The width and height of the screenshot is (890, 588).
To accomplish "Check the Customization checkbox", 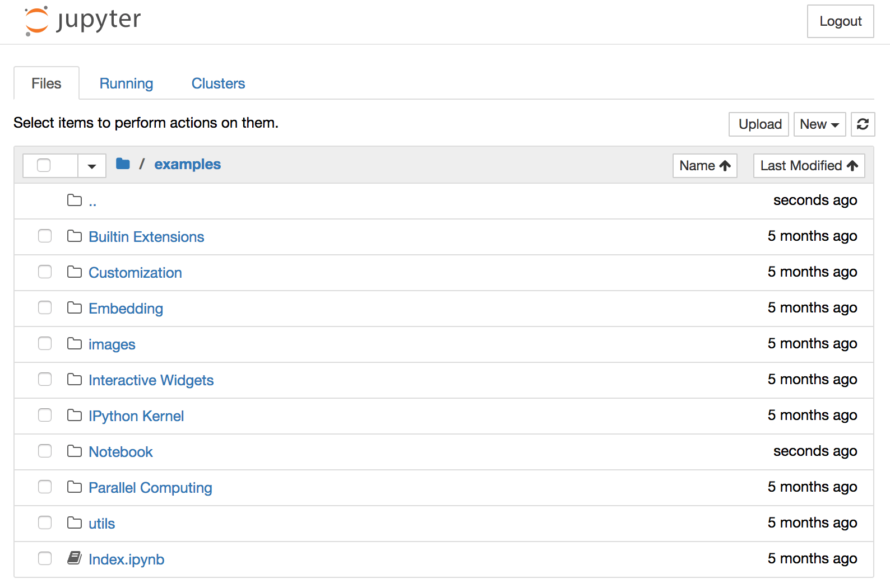I will point(45,272).
